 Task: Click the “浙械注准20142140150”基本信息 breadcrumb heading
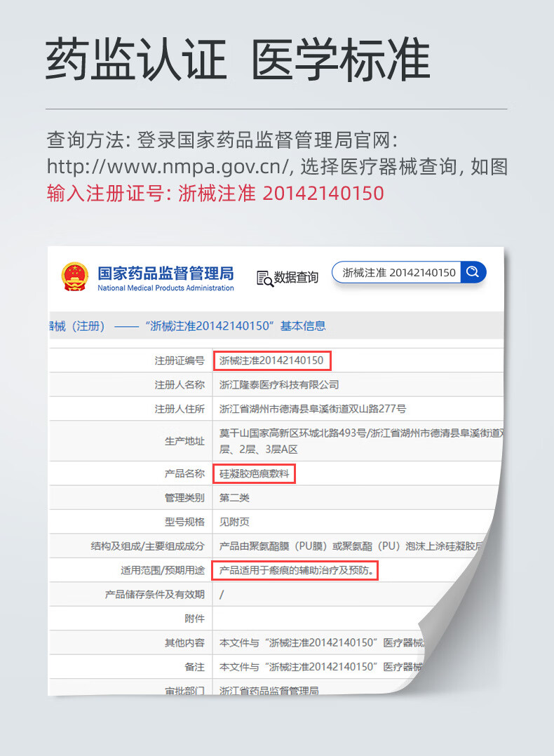click(x=236, y=326)
